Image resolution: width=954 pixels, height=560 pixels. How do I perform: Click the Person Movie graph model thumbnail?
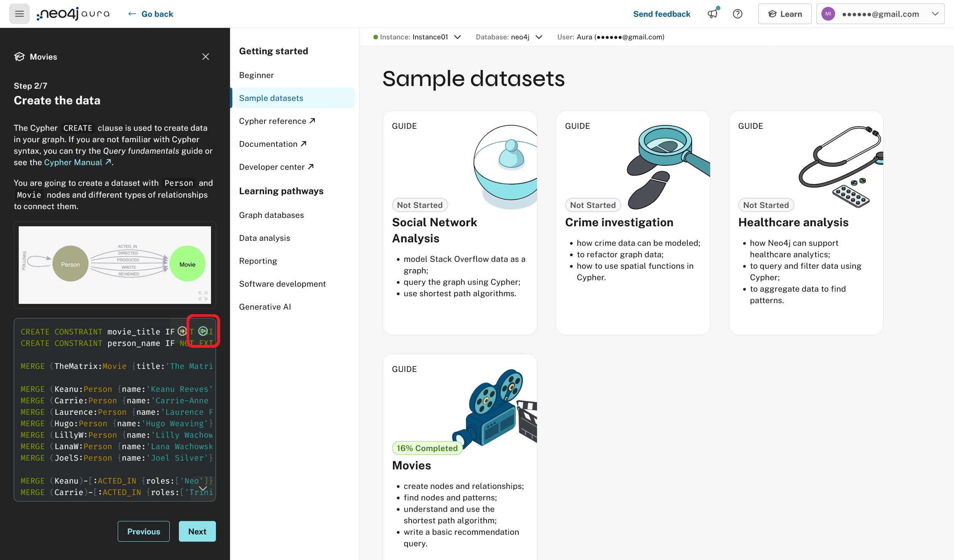click(x=115, y=265)
